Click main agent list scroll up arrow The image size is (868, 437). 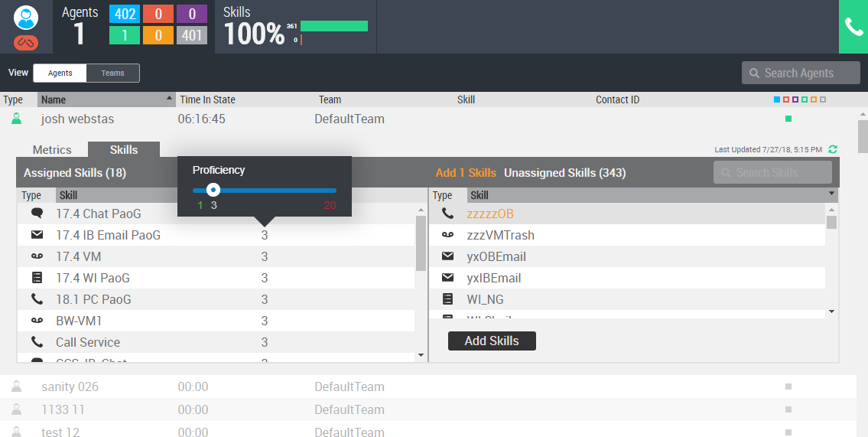[863, 114]
